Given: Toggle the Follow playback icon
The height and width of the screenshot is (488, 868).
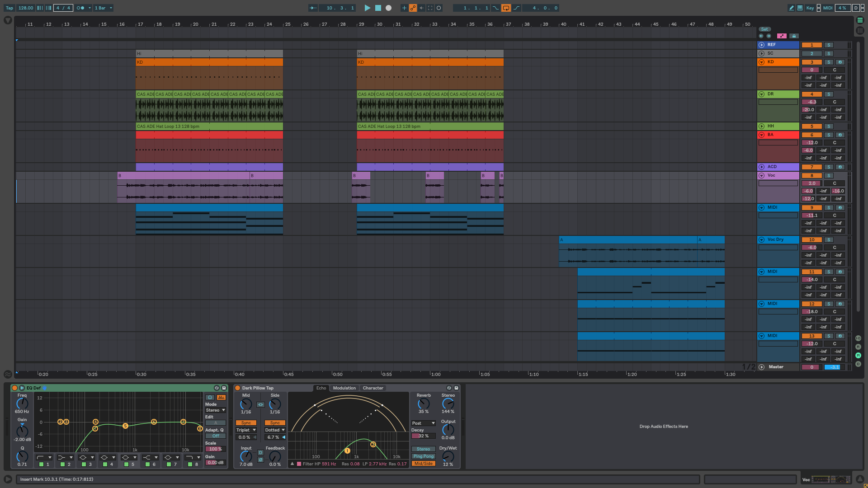Looking at the screenshot, I should point(313,8).
